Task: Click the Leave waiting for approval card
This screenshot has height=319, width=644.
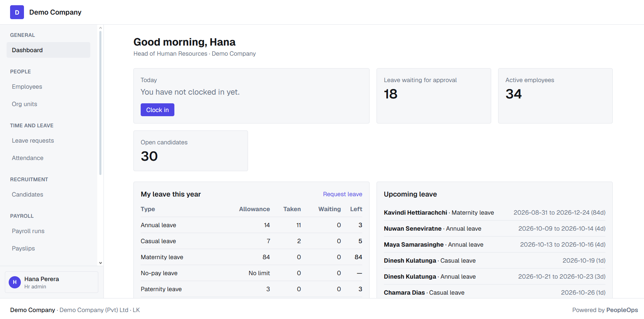Action: pyautogui.click(x=434, y=96)
